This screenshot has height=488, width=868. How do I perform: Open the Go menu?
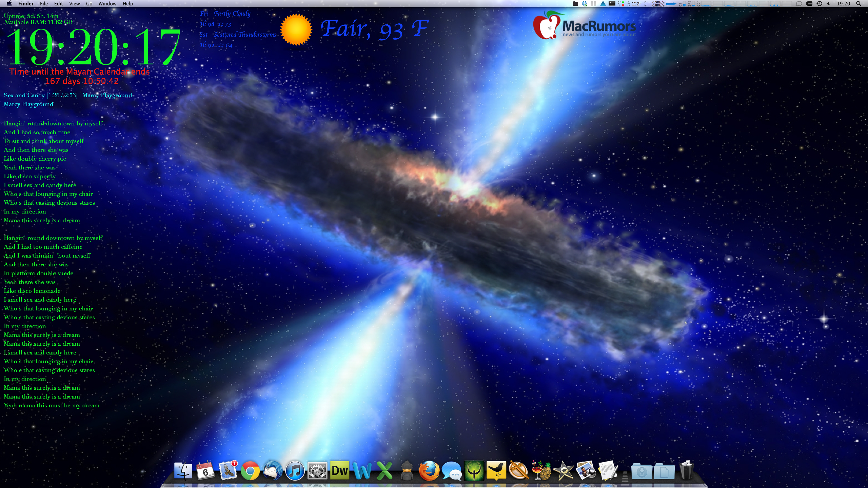(x=89, y=4)
